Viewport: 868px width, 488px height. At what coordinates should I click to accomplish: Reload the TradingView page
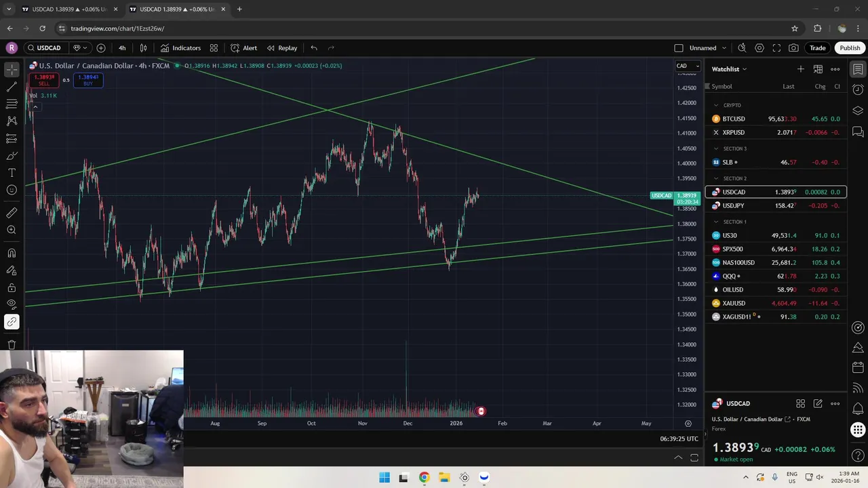coord(42,28)
